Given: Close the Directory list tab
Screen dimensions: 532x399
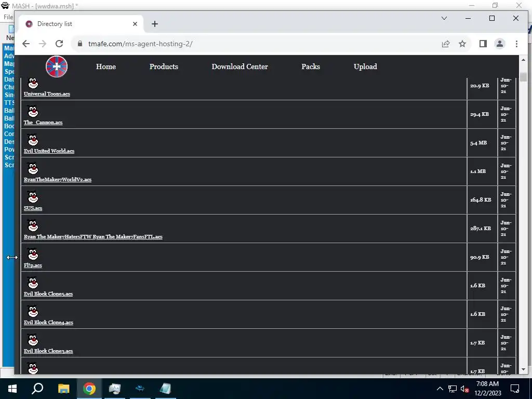Looking at the screenshot, I should [135, 24].
